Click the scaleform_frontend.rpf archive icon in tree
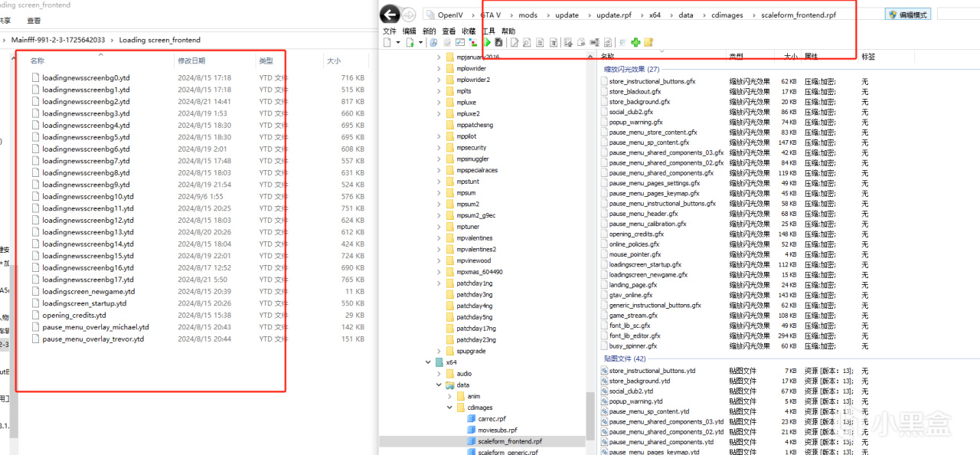 coord(472,441)
